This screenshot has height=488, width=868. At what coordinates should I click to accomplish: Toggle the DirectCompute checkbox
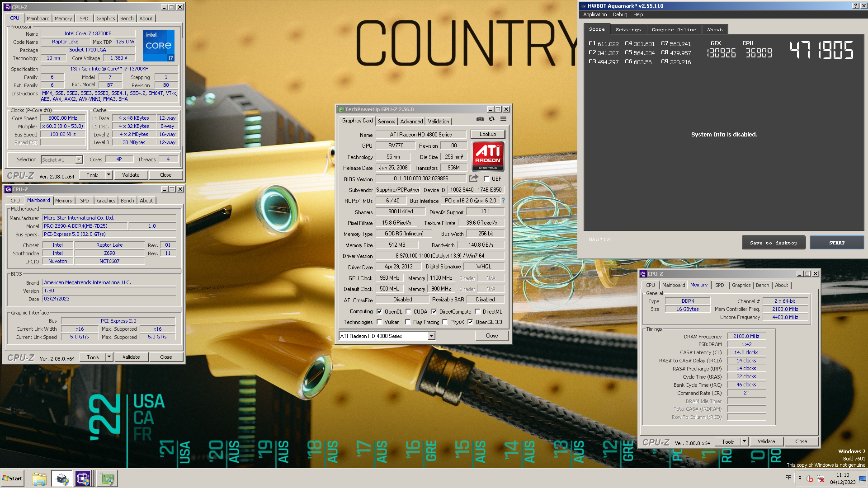click(x=434, y=312)
